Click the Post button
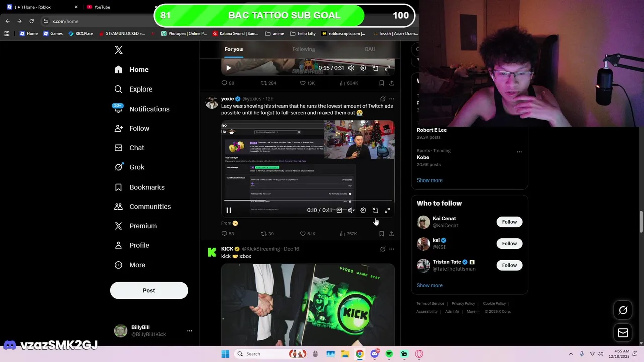 click(149, 290)
